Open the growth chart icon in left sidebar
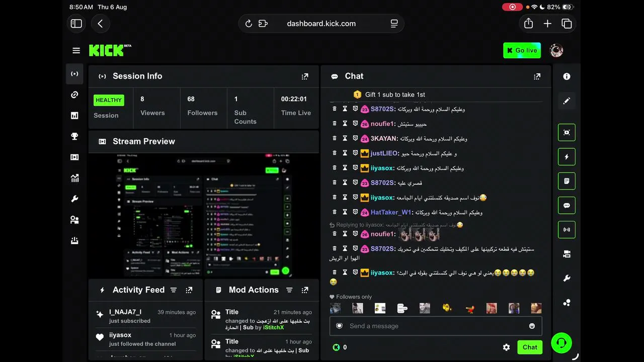The image size is (644, 362). point(74,178)
